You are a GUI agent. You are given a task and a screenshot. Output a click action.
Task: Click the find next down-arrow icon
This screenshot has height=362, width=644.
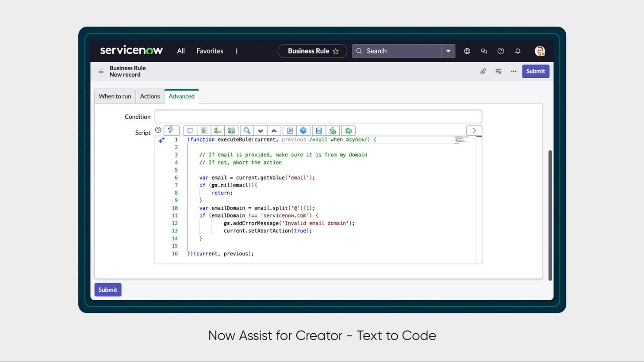point(261,130)
